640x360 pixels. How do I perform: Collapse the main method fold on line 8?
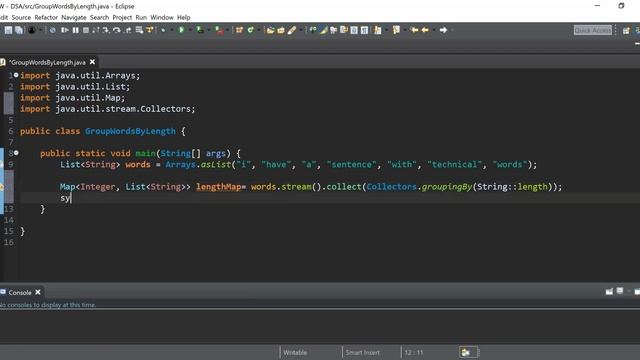click(x=16, y=153)
